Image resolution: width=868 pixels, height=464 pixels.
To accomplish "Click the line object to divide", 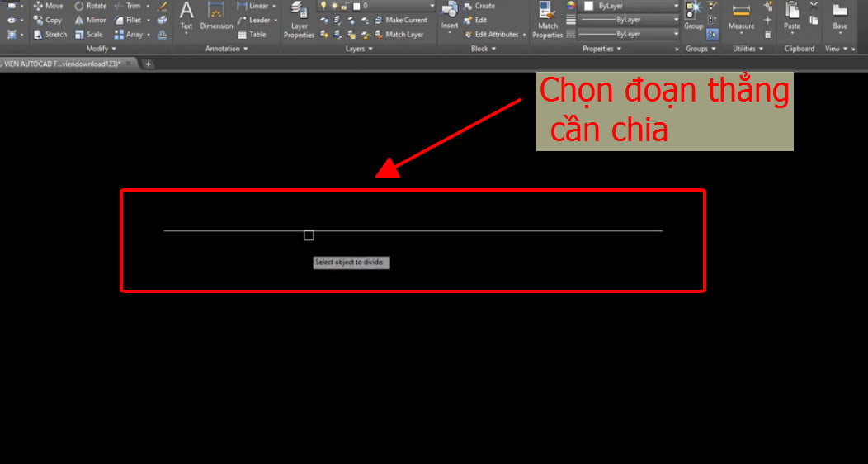I will 413,230.
